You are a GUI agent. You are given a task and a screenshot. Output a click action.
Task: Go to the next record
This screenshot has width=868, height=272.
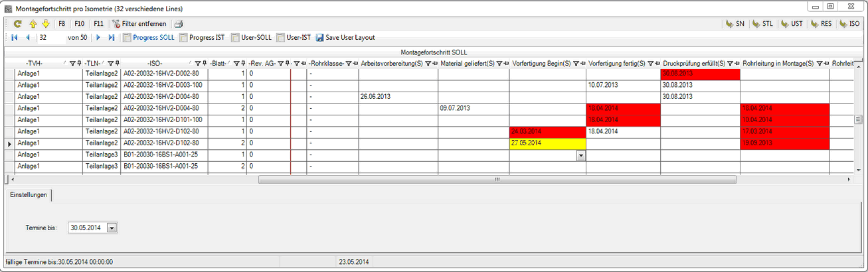98,38
